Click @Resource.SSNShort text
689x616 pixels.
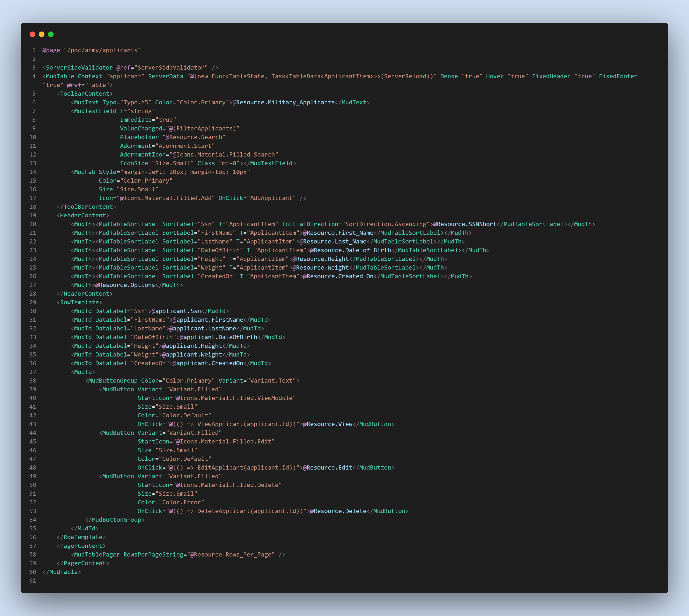point(465,224)
